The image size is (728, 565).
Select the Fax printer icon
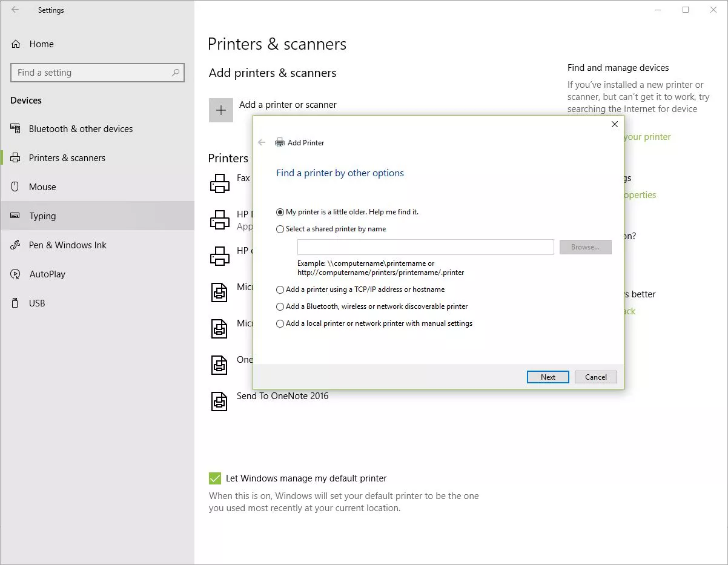219,183
